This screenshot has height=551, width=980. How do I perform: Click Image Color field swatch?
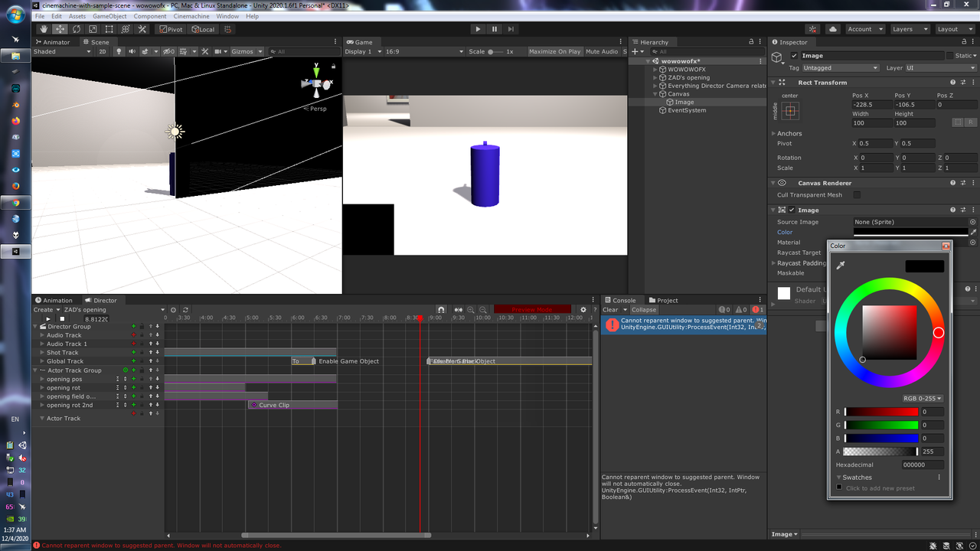coord(910,232)
